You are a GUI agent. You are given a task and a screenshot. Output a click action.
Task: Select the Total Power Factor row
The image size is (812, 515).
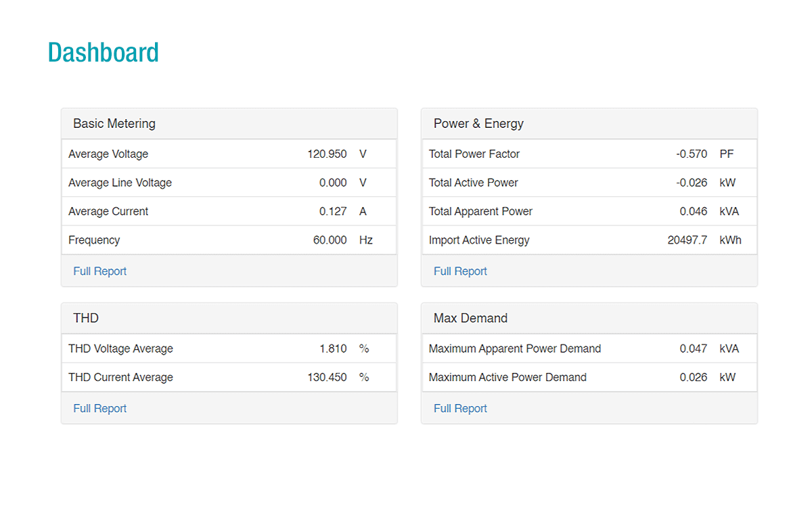(589, 154)
